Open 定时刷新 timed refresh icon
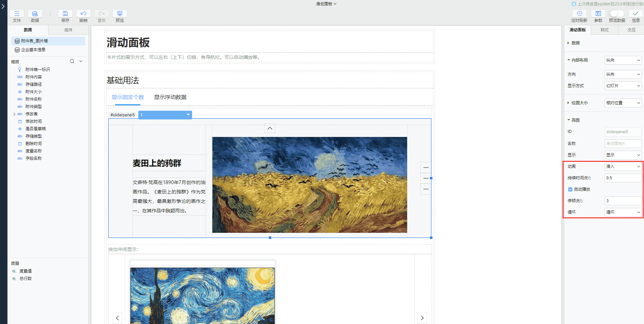 point(579,14)
